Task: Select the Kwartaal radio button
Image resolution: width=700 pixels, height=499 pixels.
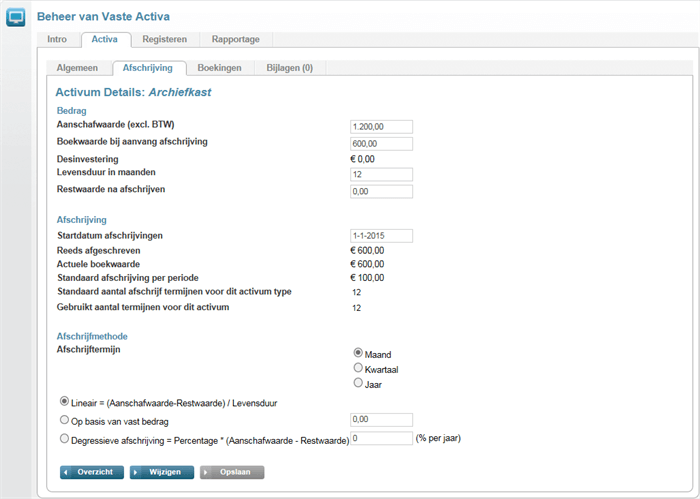Action: pos(358,368)
